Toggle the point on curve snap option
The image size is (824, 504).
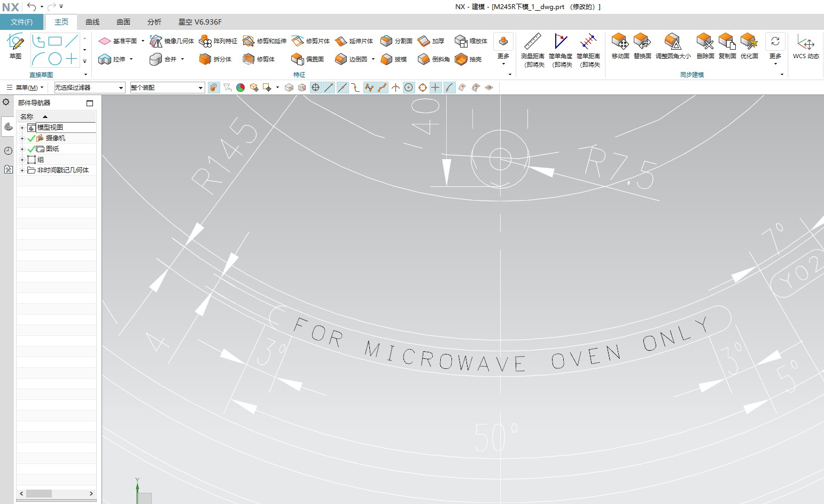(x=449, y=88)
